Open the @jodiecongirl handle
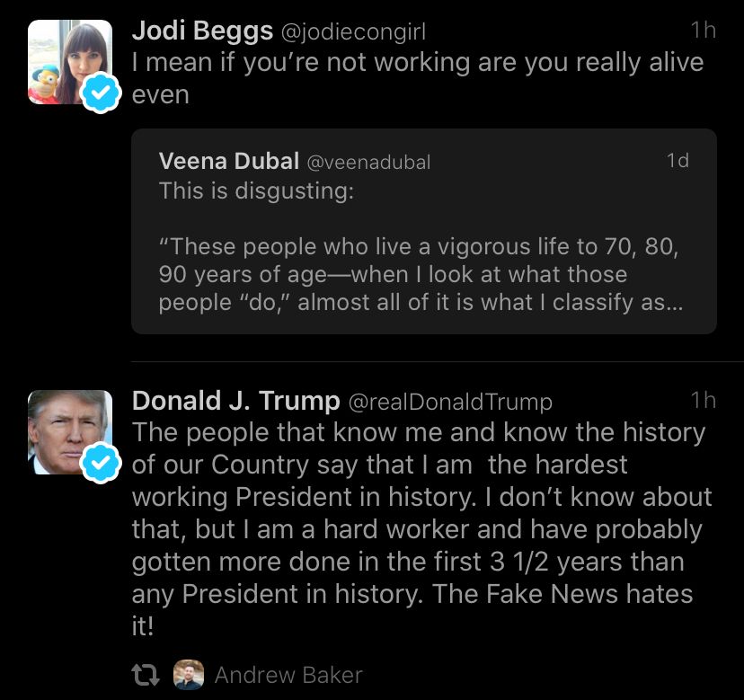The height and width of the screenshot is (700, 744). tap(353, 32)
